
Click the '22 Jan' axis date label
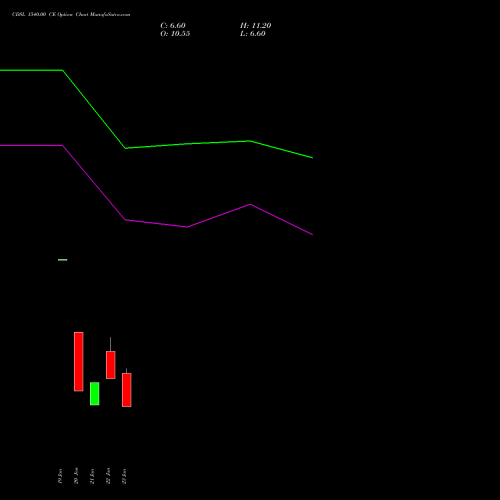pyautogui.click(x=108, y=476)
